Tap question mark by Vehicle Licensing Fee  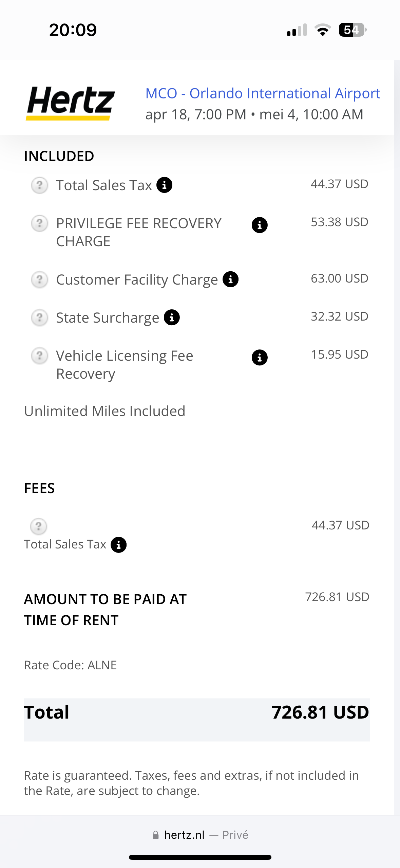(x=40, y=356)
